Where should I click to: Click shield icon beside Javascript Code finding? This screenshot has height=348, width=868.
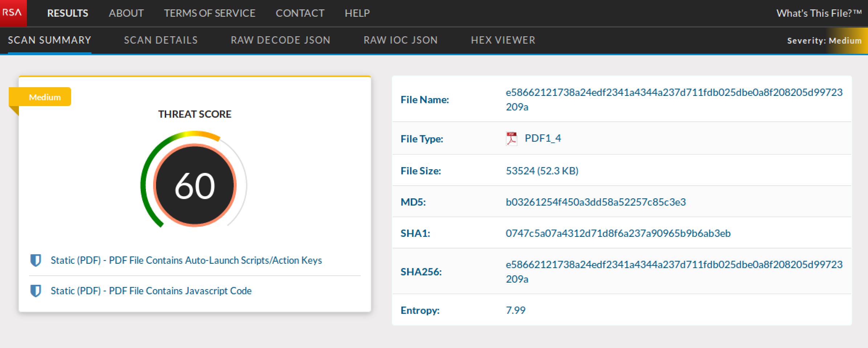(36, 291)
